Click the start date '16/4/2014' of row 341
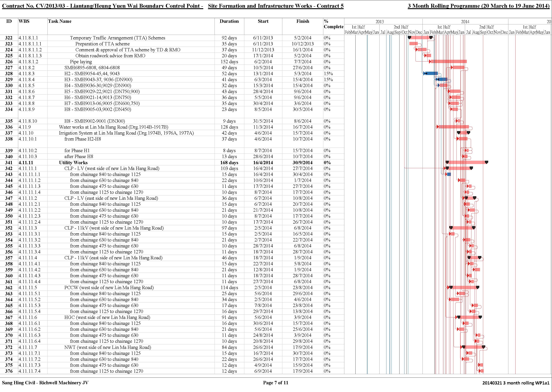552x392 pixels. coord(263,163)
